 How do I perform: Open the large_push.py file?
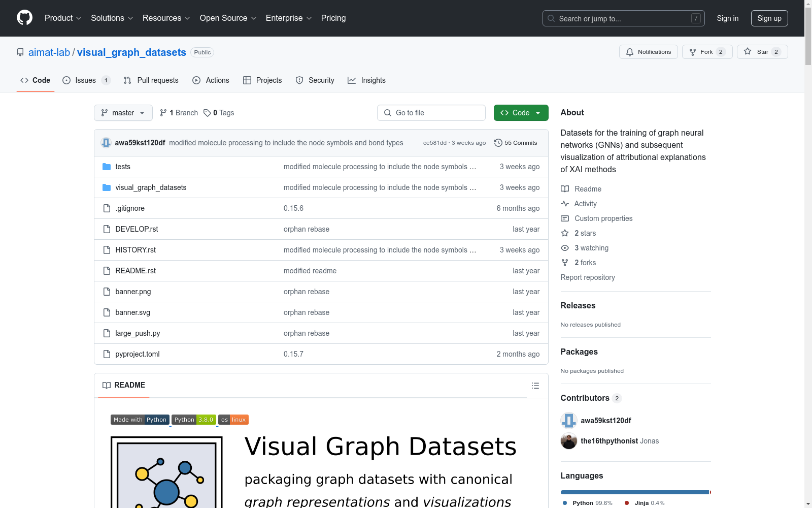[138, 333]
